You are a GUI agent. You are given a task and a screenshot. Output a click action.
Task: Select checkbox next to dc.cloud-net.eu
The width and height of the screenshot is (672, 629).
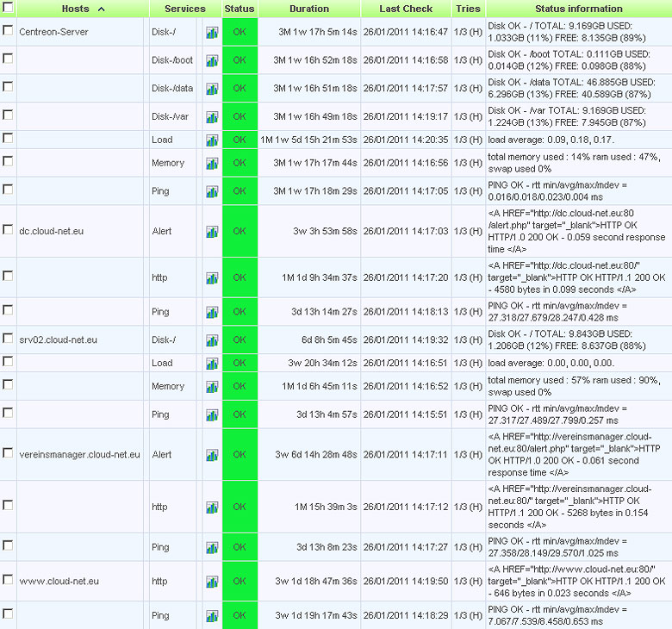pyautogui.click(x=8, y=229)
